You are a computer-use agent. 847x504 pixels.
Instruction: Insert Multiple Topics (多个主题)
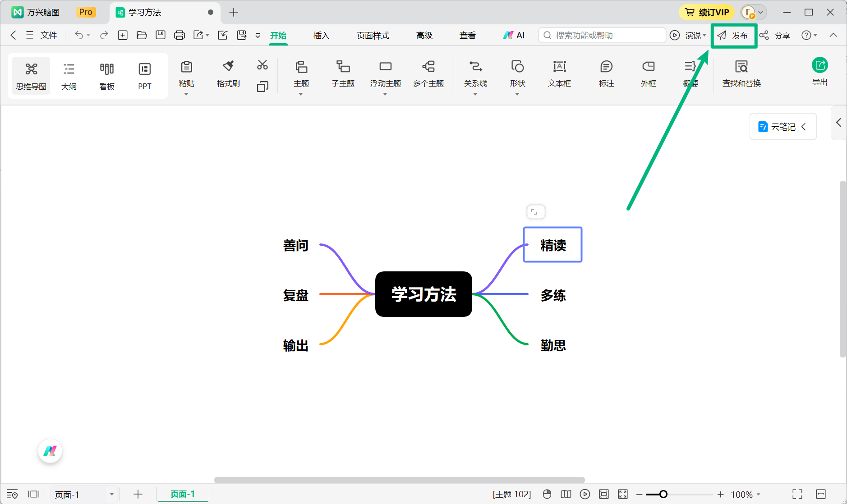point(428,73)
